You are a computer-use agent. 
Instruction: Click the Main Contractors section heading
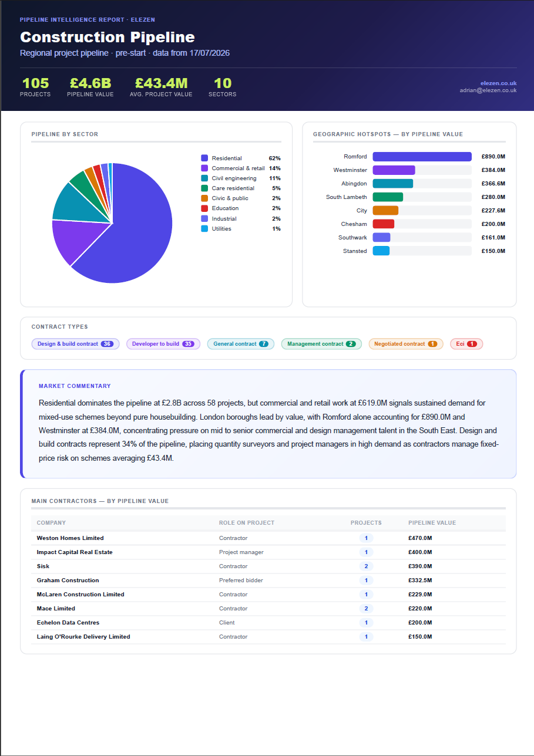[100, 501]
